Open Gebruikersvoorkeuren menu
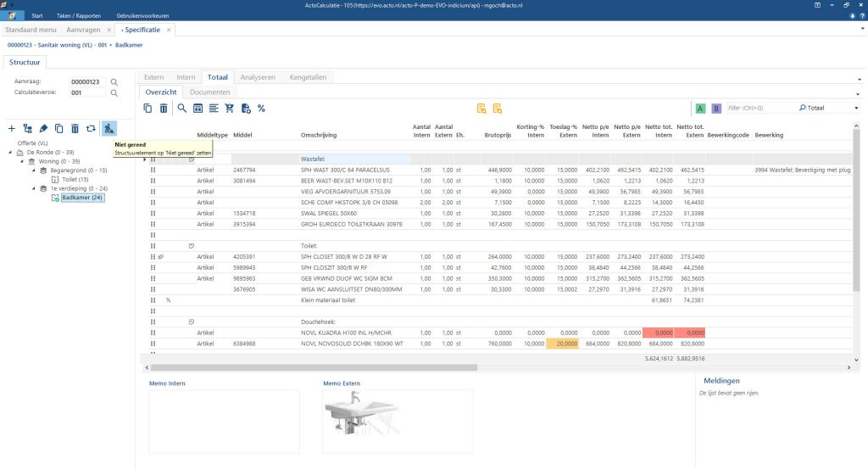The image size is (868, 475). click(x=142, y=16)
